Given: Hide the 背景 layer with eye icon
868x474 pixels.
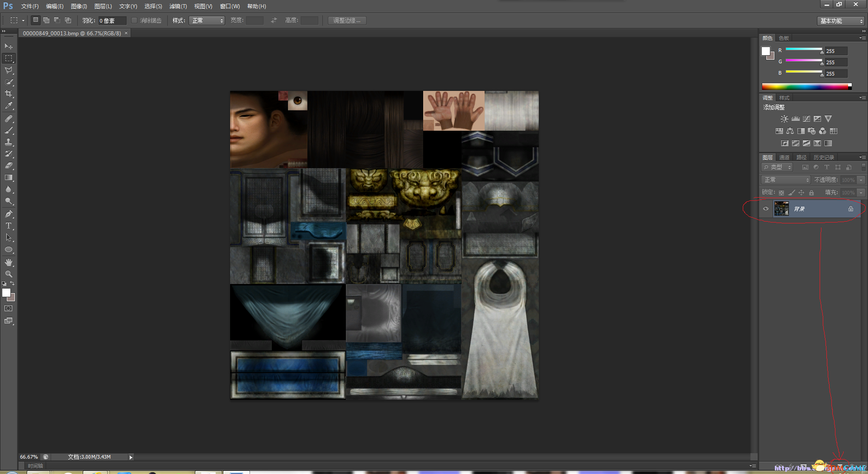Looking at the screenshot, I should click(x=766, y=209).
